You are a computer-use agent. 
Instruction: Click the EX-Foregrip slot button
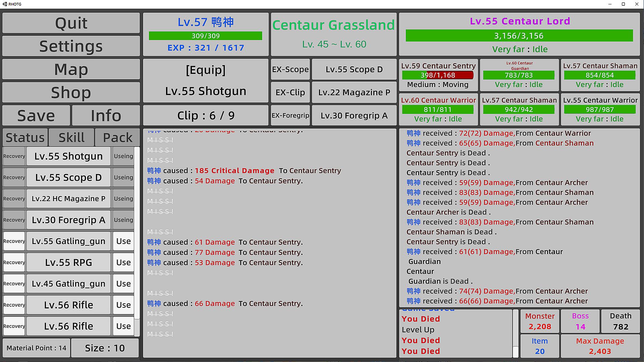tap(290, 116)
